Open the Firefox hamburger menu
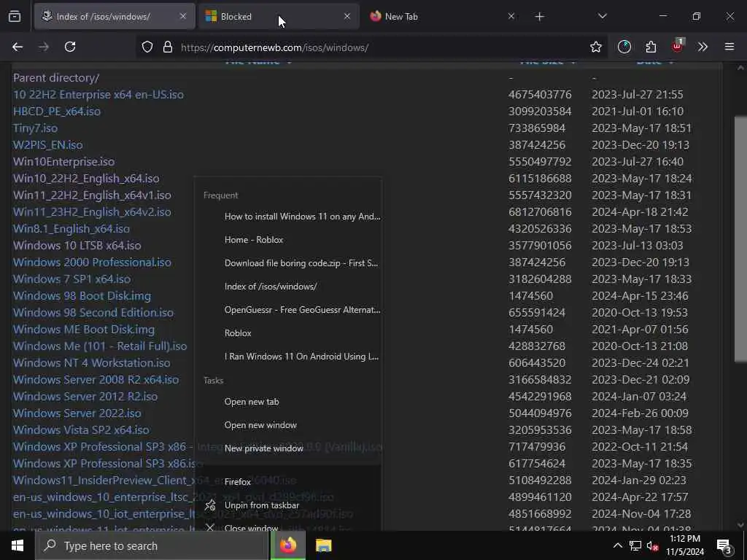This screenshot has width=747, height=560. tap(729, 47)
